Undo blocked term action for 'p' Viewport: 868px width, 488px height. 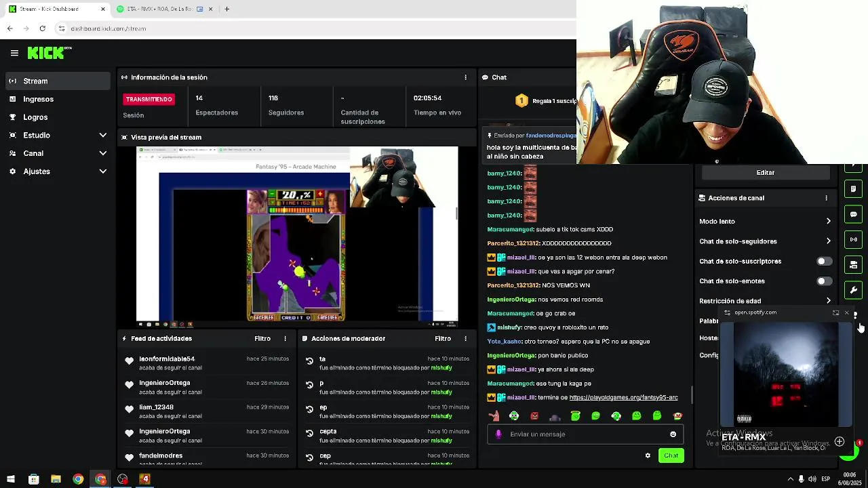click(309, 386)
